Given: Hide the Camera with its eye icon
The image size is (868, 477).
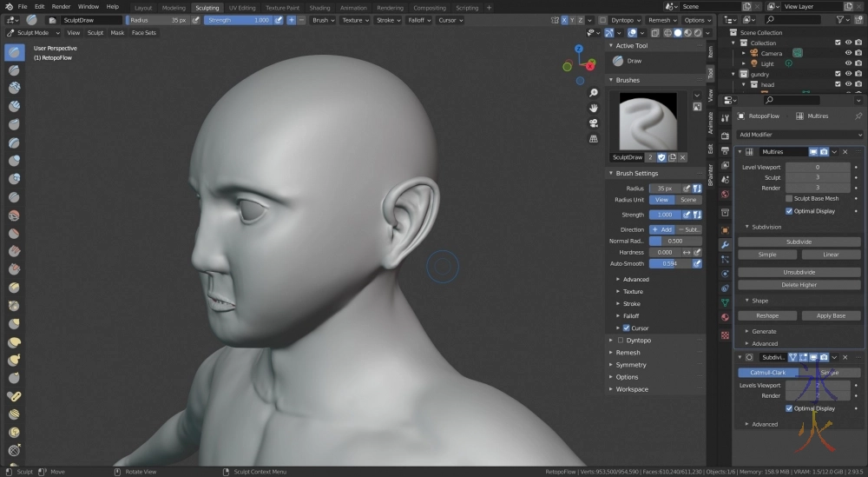Looking at the screenshot, I should pyautogui.click(x=848, y=53).
